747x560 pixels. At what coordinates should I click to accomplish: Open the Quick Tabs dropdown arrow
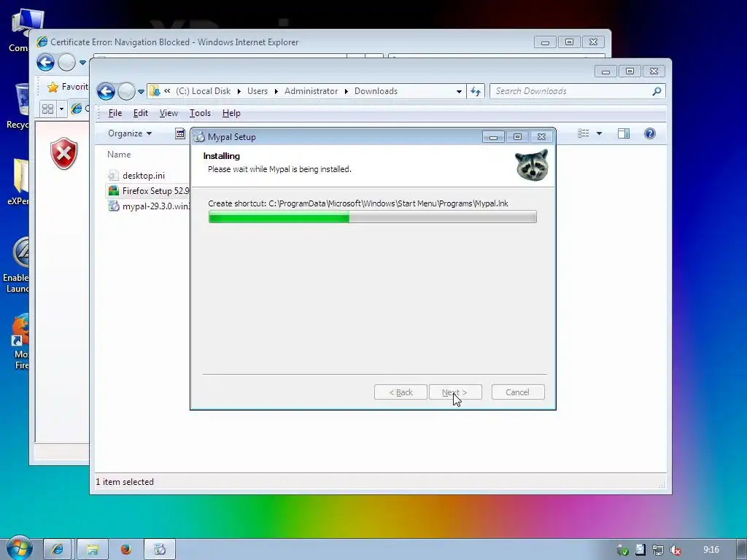[61, 109]
